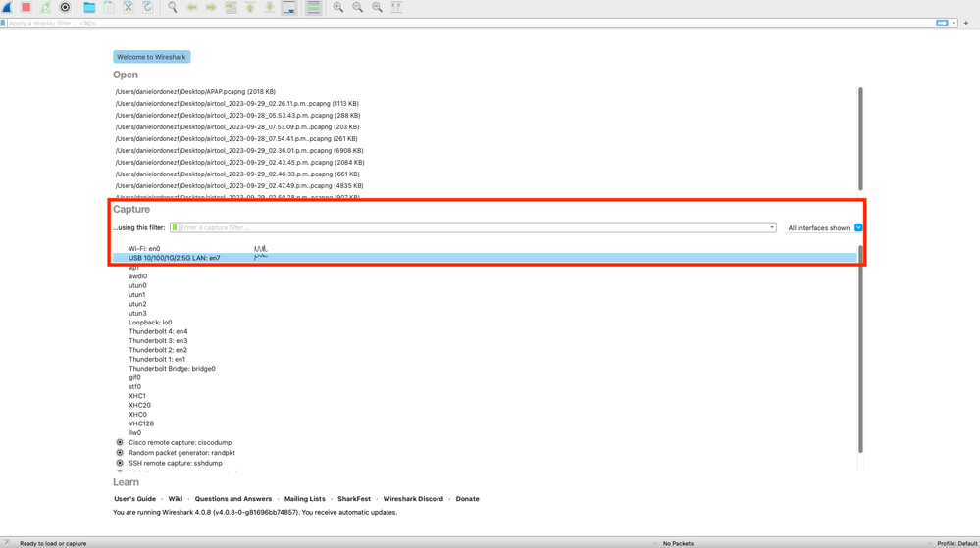Click the interface list scrollbar
980x548 pixels.
click(860, 349)
